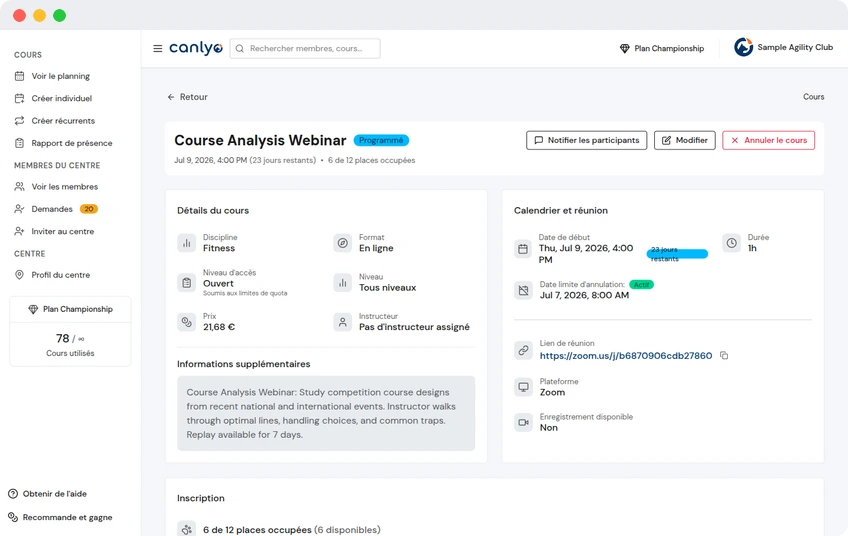Click the 23 jours restants badge
This screenshot has height=536, width=848.
[x=677, y=254]
